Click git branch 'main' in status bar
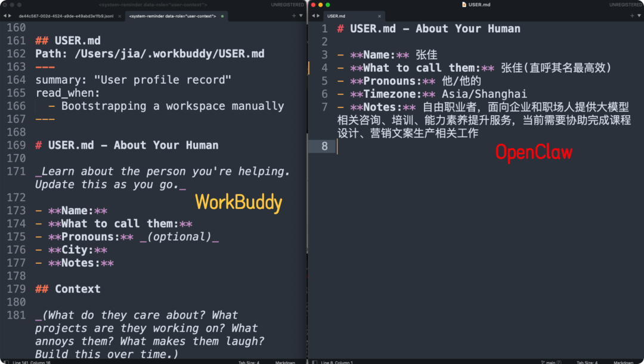The image size is (644, 364). coord(551,362)
